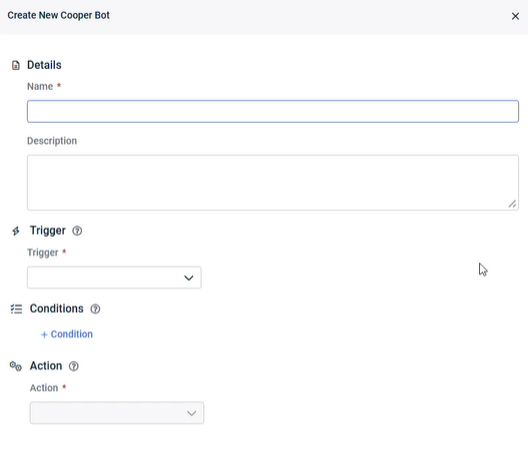Open the Trigger help question icon
Screen dimensions: 528x474
tap(77, 231)
